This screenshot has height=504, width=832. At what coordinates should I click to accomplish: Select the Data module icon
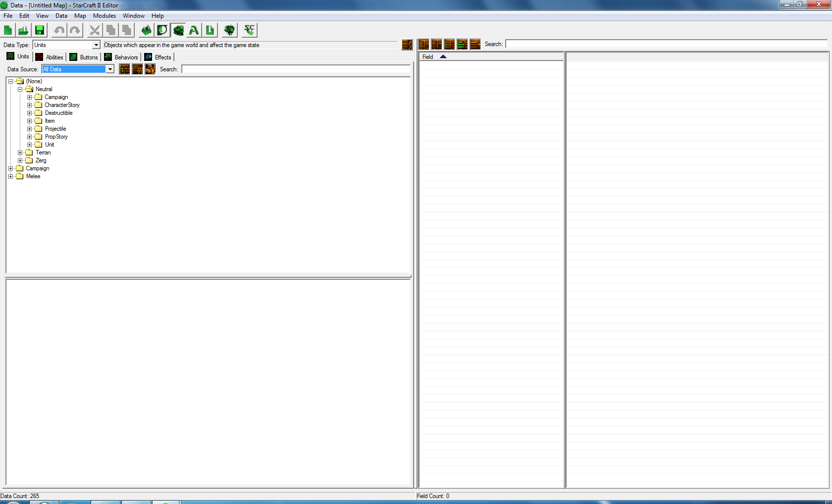(x=178, y=30)
